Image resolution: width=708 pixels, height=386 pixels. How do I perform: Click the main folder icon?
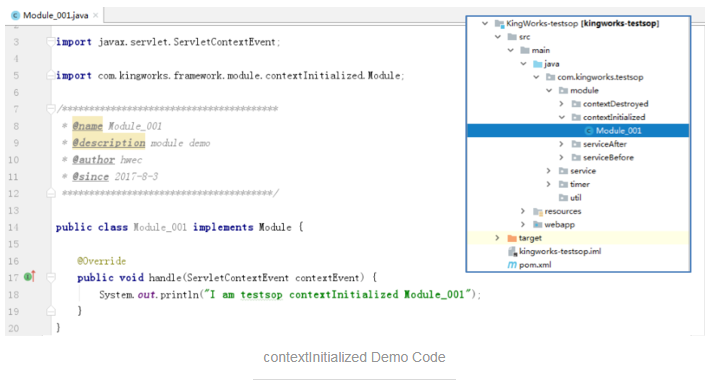coord(525,50)
